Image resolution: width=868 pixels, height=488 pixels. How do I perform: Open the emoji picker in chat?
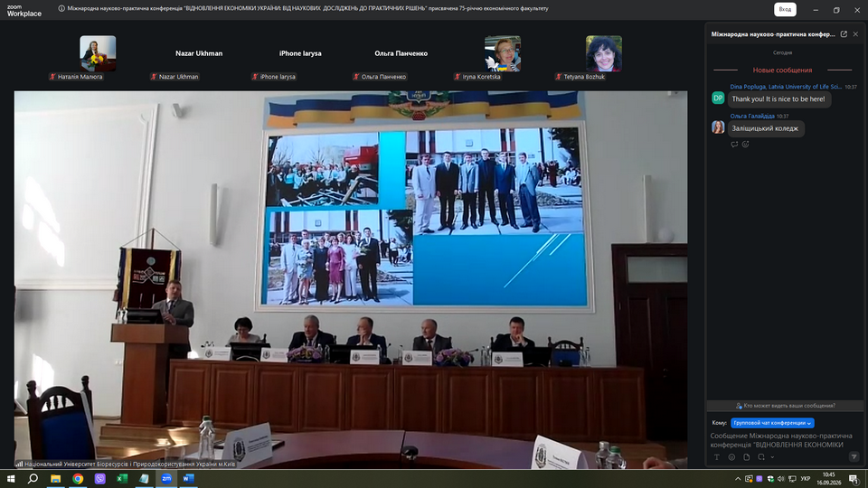coord(731,457)
